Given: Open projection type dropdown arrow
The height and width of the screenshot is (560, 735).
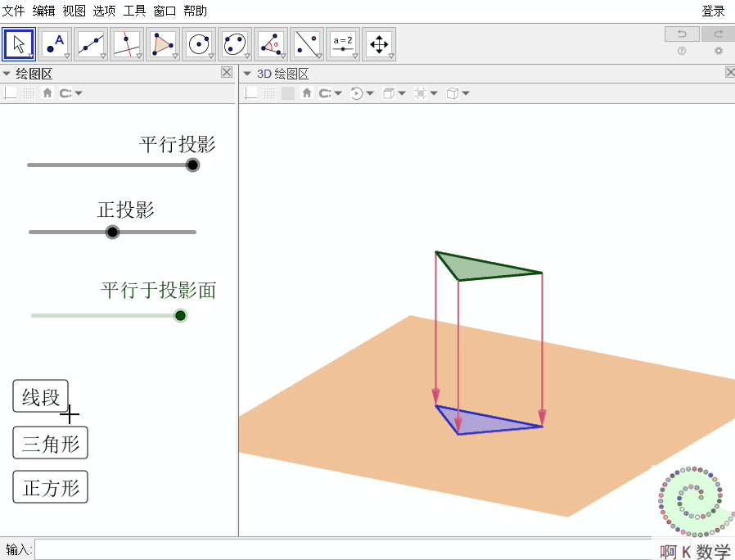Looking at the screenshot, I should click(x=466, y=93).
